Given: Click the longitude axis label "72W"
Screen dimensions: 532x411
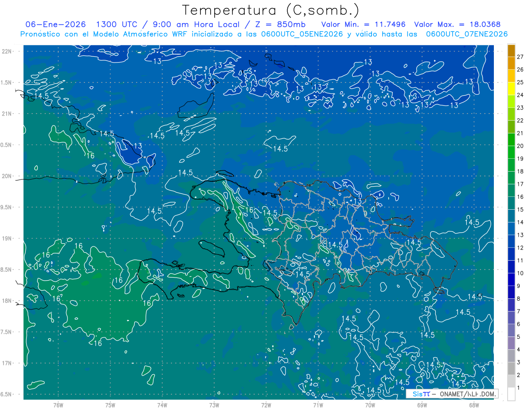Looking at the screenshot, I should [266, 405].
